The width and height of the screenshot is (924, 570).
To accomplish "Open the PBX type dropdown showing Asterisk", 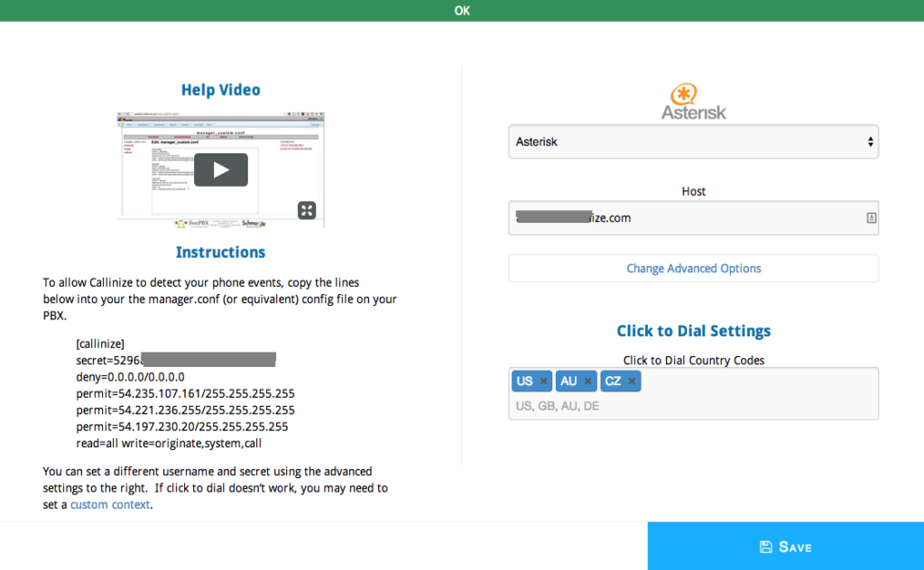I will click(693, 142).
